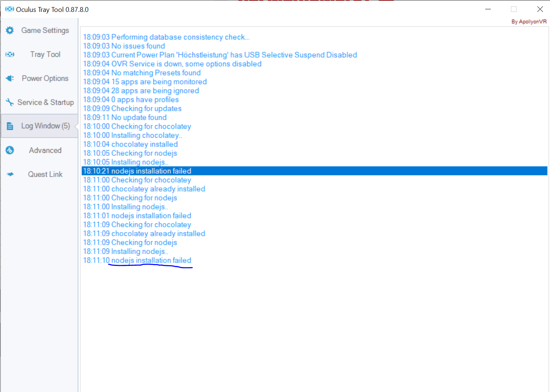
Task: Click the Power Options plug icon
Action: pos(10,78)
